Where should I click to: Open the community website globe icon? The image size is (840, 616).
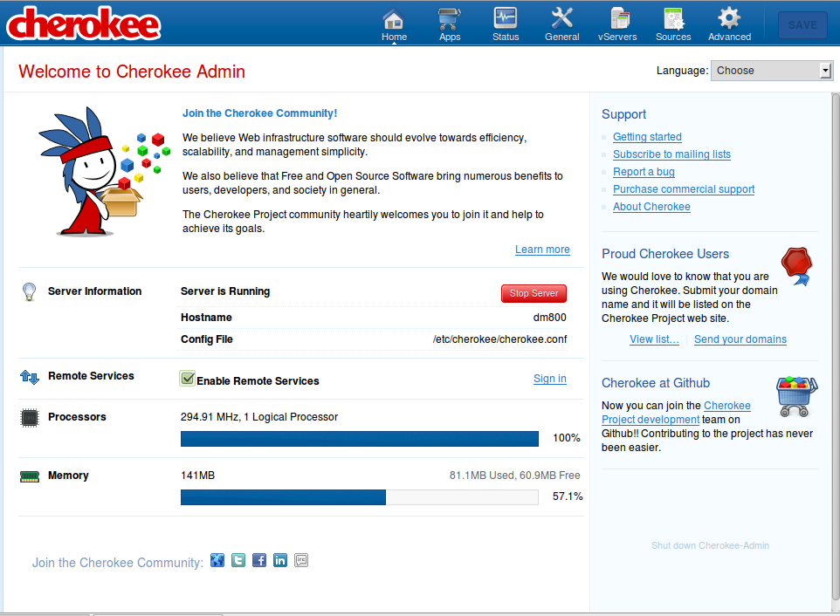tap(217, 560)
